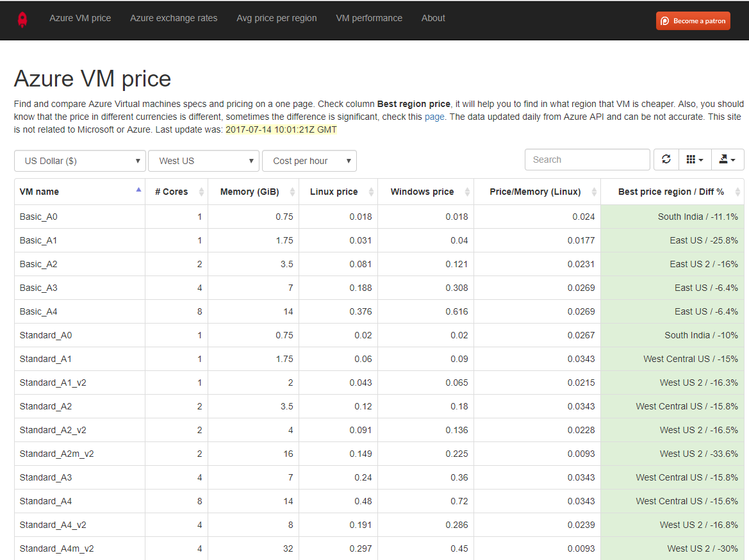749x560 pixels.
Task: Click the last update timestamp 2017-07-14
Action: coord(281,129)
